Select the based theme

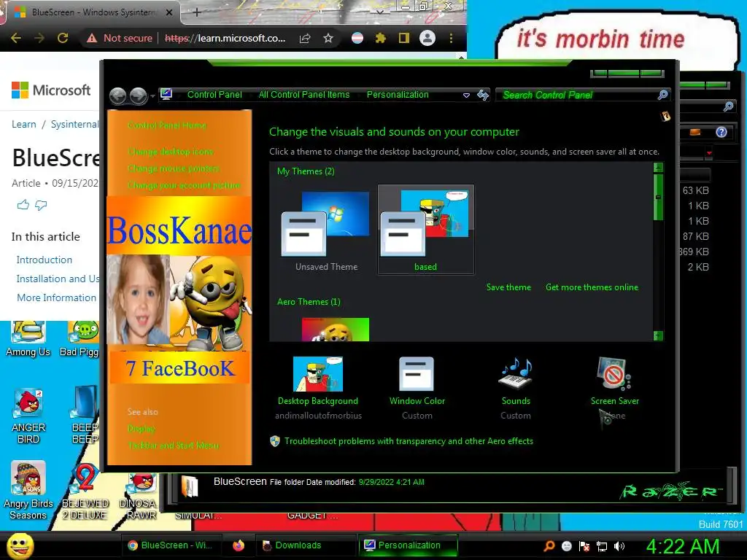(x=425, y=230)
